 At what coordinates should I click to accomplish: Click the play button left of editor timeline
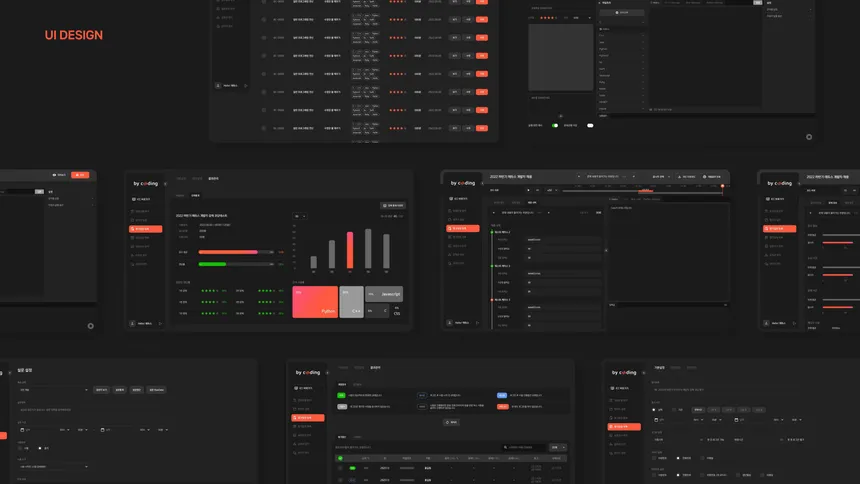[528, 190]
